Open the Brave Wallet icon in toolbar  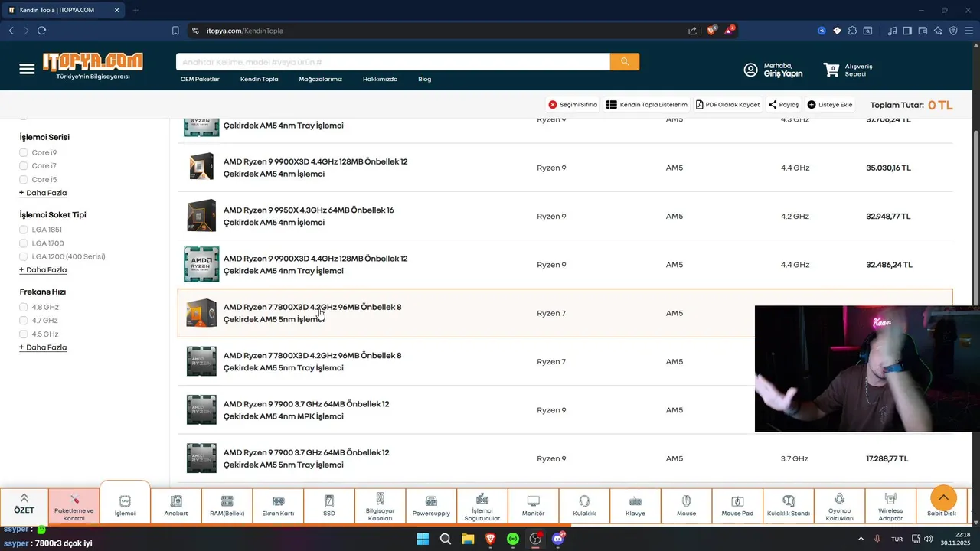(x=923, y=31)
